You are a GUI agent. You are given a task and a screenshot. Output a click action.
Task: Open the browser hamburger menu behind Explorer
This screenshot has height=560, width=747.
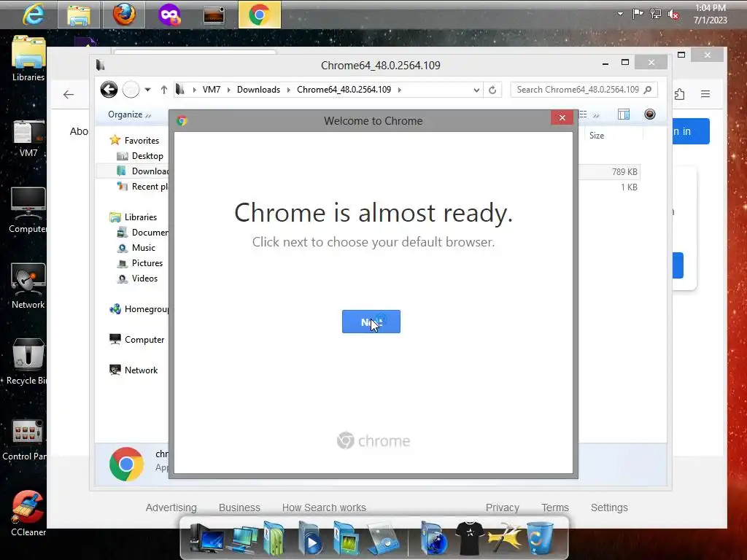coord(705,94)
